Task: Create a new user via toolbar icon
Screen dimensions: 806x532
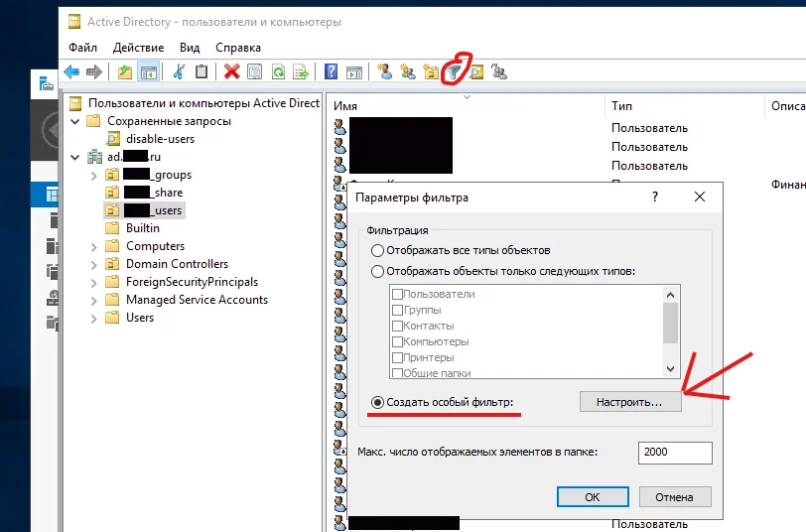Action: pos(384,71)
